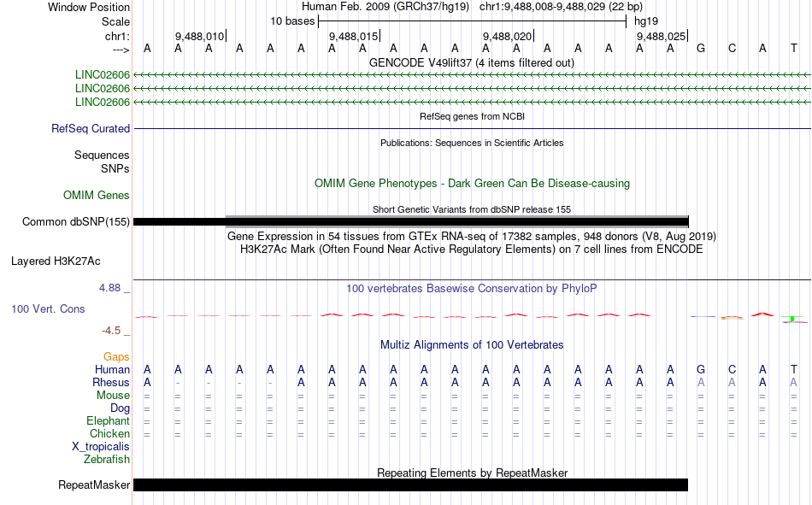Click the chr1: base position label
Viewport: 812px width, 505px height.
(x=117, y=36)
